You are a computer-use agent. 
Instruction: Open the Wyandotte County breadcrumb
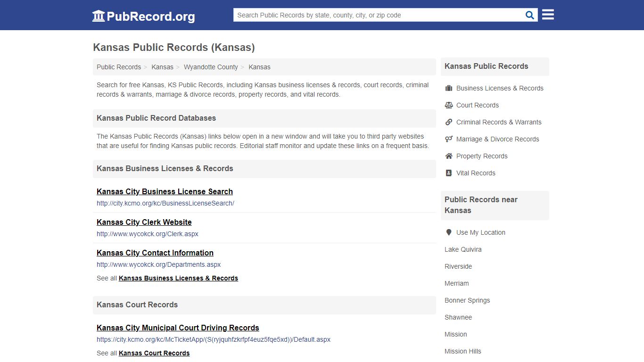[211, 67]
